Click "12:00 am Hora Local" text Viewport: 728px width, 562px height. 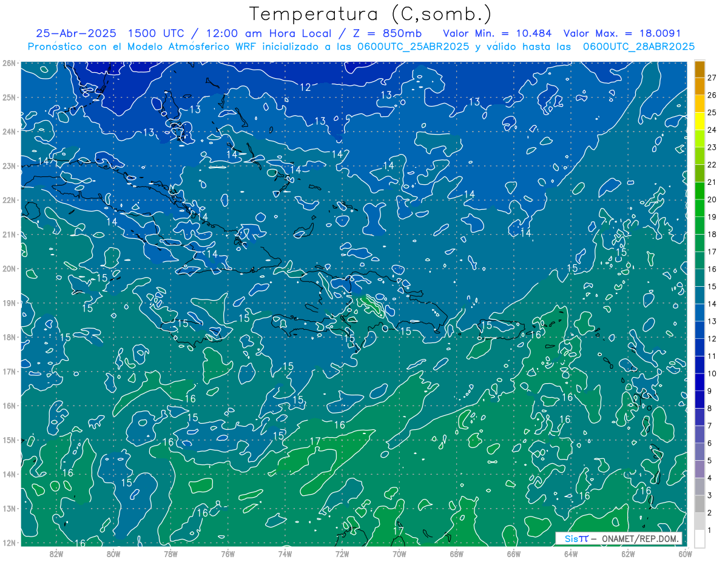265,33
